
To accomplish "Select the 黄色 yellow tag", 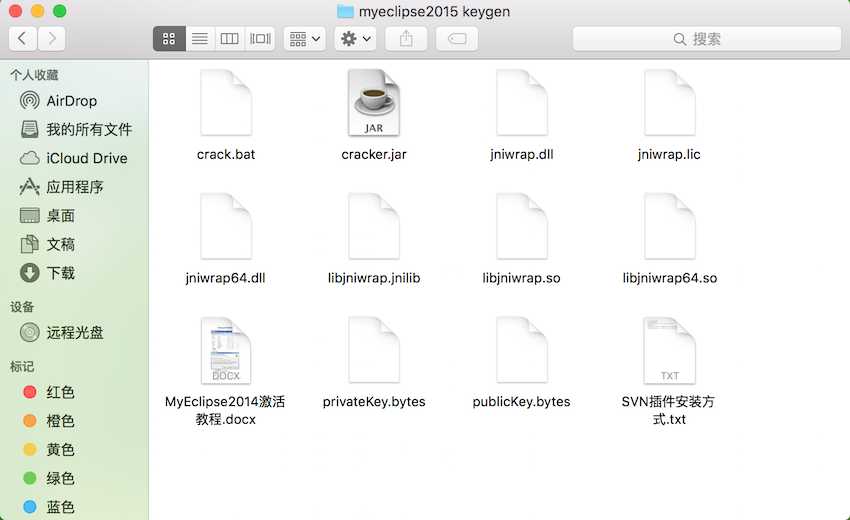I will tap(74, 450).
